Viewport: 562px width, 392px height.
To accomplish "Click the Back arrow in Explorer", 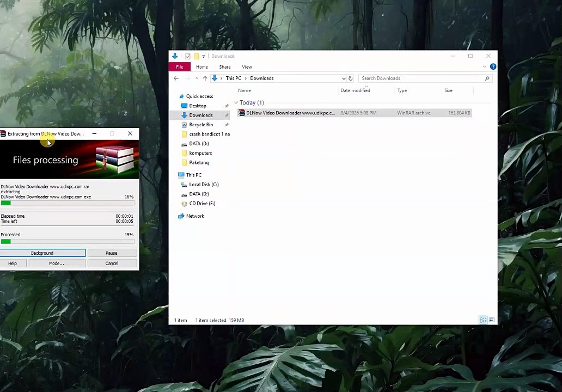I will [176, 78].
